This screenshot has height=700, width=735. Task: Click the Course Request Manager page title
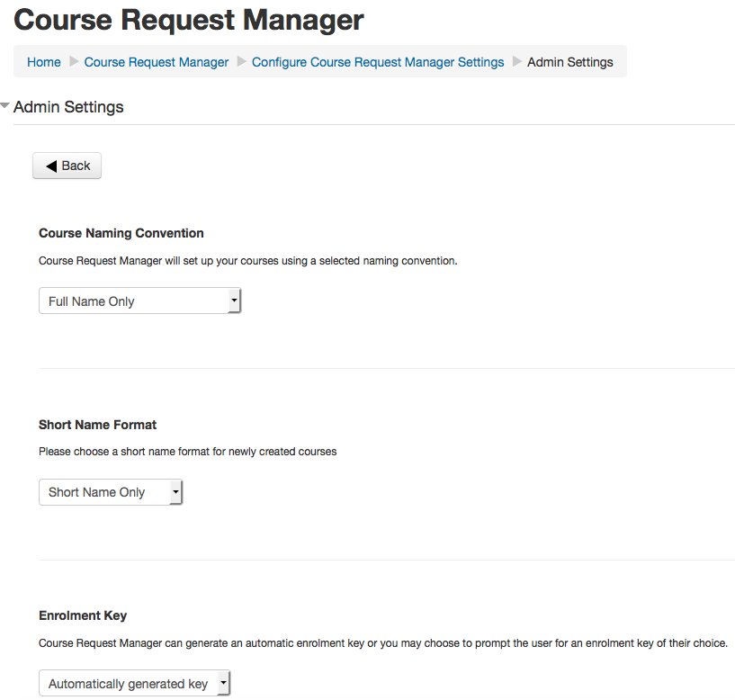[x=189, y=19]
